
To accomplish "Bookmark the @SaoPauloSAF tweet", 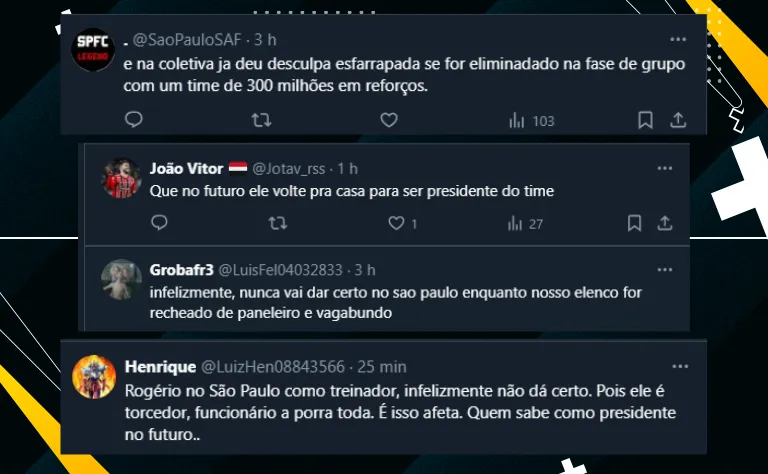I will click(x=646, y=120).
